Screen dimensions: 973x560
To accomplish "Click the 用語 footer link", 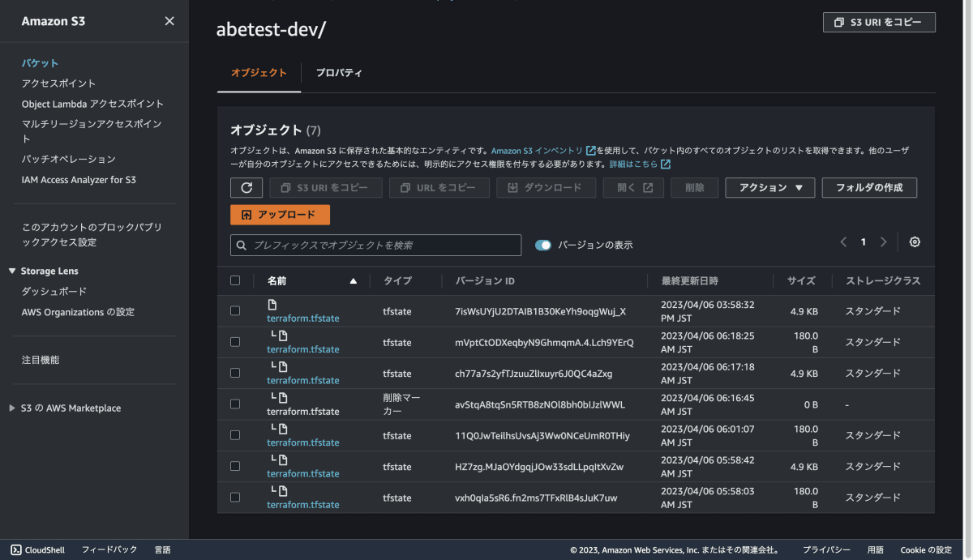I will point(875,549).
